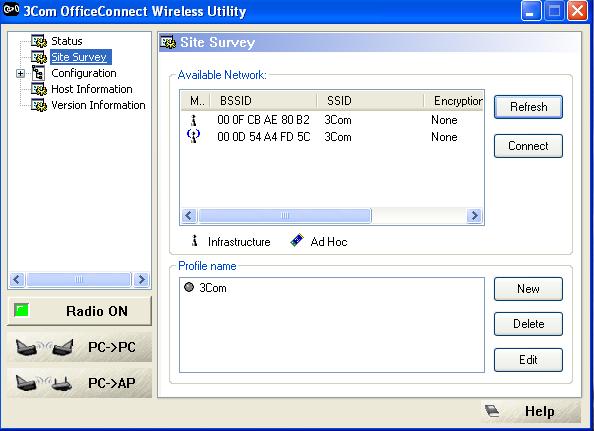The image size is (594, 431).
Task: Select the Configuration tree label
Action: pyautogui.click(x=84, y=73)
